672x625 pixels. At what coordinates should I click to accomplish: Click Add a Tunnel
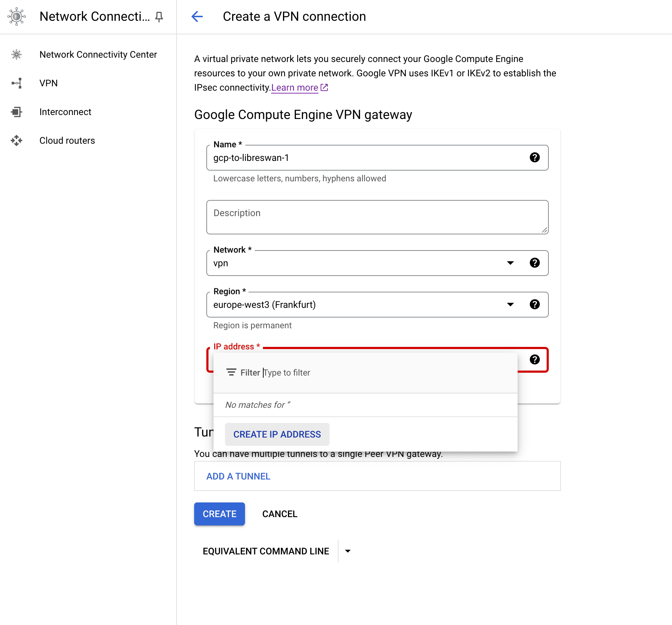pos(238,476)
